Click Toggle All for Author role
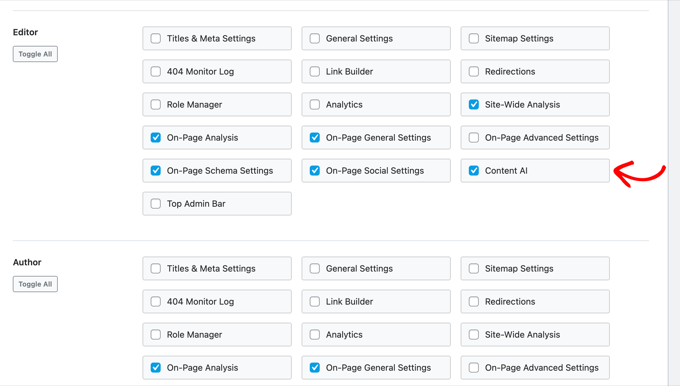Image resolution: width=680 pixels, height=386 pixels. click(35, 284)
